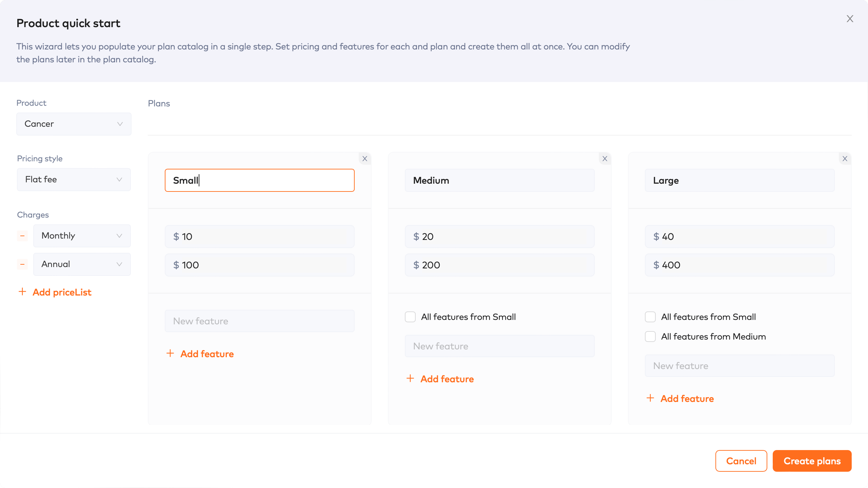Click plus icon for Small plan's Add feature

pyautogui.click(x=170, y=353)
